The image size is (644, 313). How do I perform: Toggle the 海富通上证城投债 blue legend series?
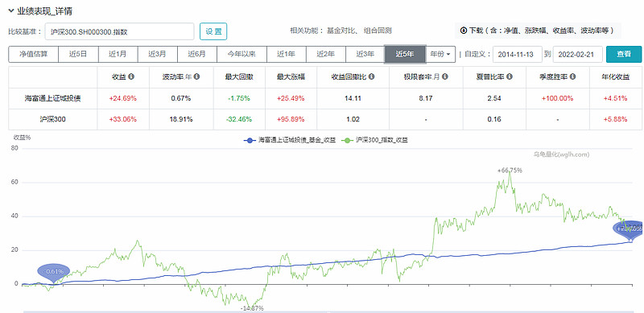point(290,140)
